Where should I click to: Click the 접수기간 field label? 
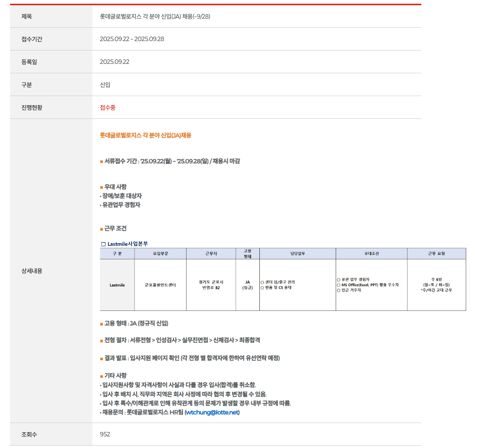pos(30,39)
